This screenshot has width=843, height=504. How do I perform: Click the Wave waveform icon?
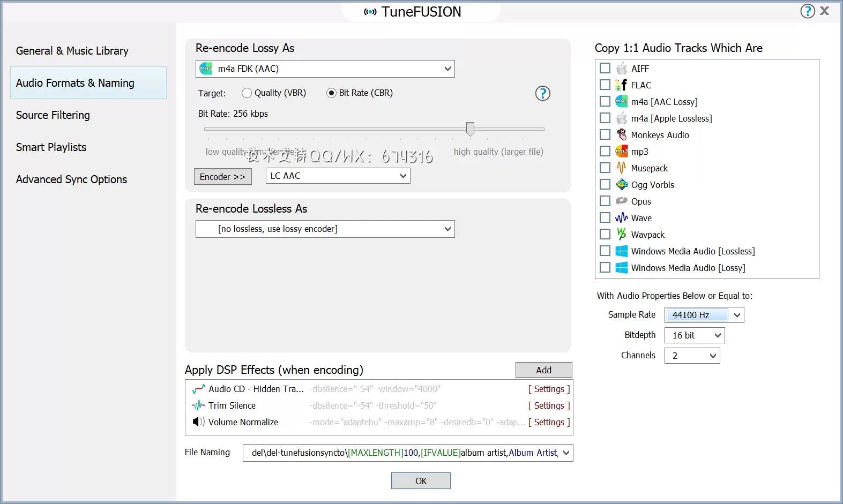click(621, 218)
